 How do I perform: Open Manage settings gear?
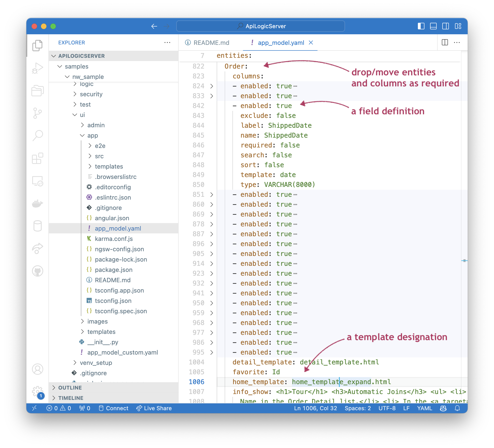click(38, 391)
